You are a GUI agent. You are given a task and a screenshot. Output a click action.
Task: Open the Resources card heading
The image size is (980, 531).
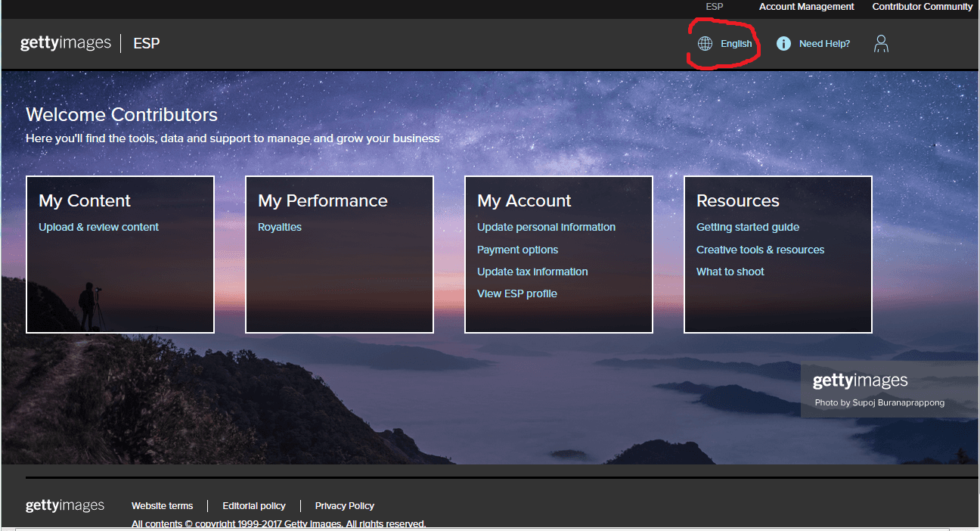[x=738, y=200]
